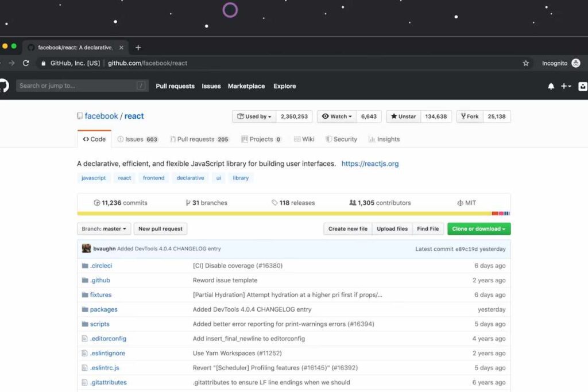
Task: Open the Pull requests repository tab
Action: [x=199, y=139]
